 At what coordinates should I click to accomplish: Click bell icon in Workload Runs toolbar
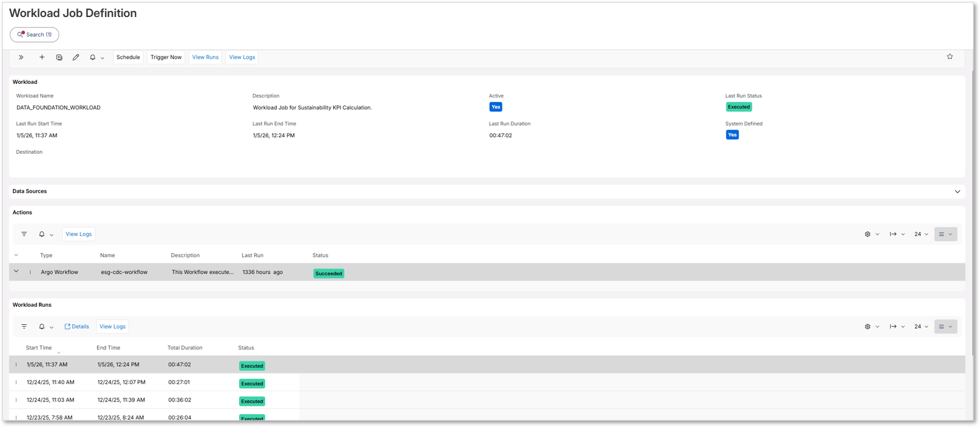(42, 326)
